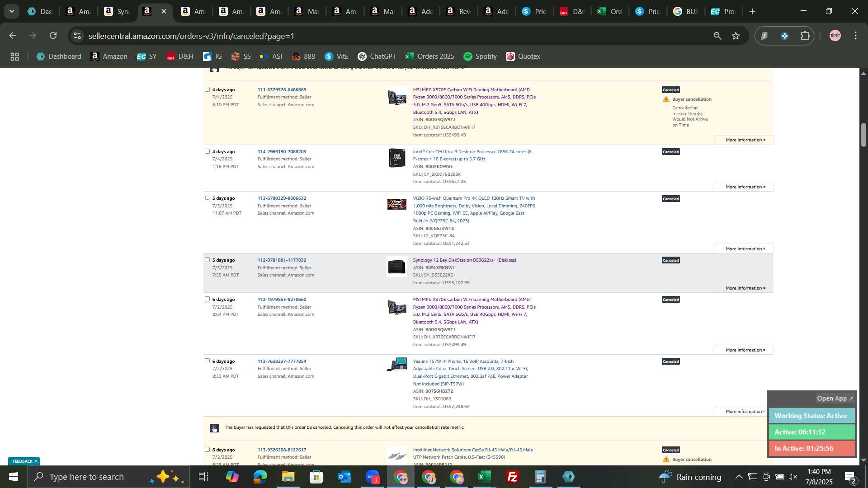Image resolution: width=868 pixels, height=488 pixels.
Task: Expand More information for MSI order 112-1979953
Action: point(745,350)
